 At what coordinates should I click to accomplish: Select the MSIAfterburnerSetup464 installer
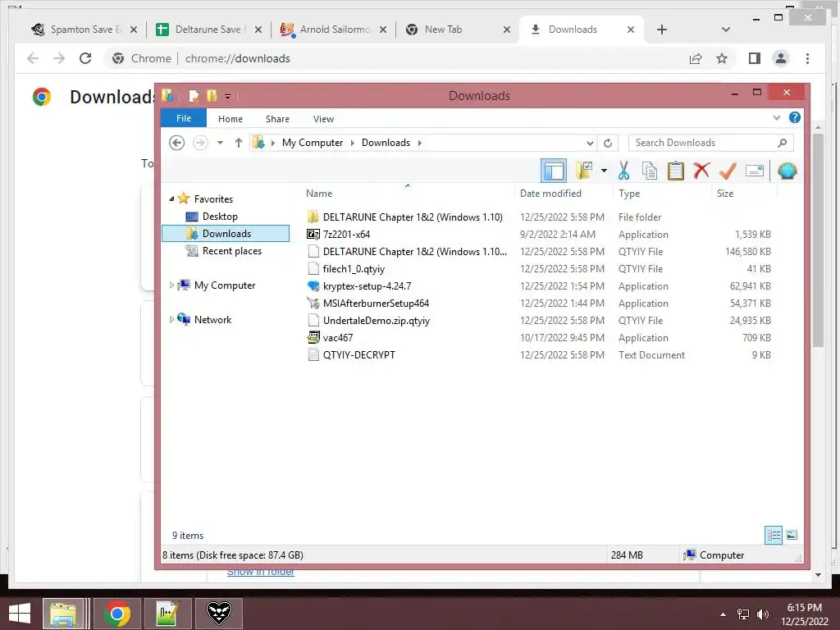[x=376, y=304]
